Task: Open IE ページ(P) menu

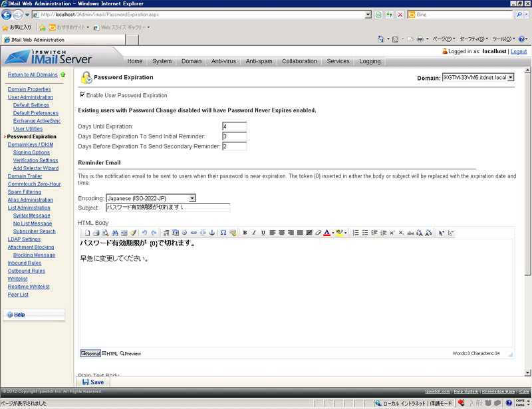Action: [444, 39]
